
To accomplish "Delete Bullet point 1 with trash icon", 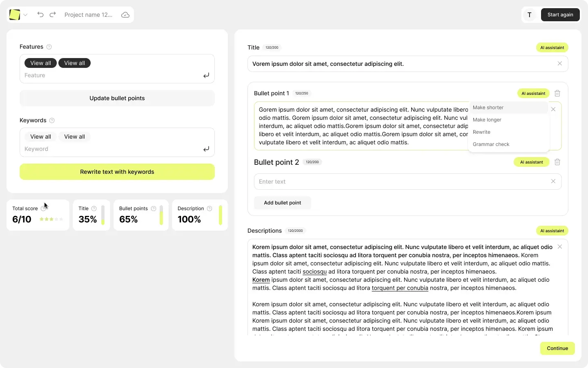I will [557, 93].
